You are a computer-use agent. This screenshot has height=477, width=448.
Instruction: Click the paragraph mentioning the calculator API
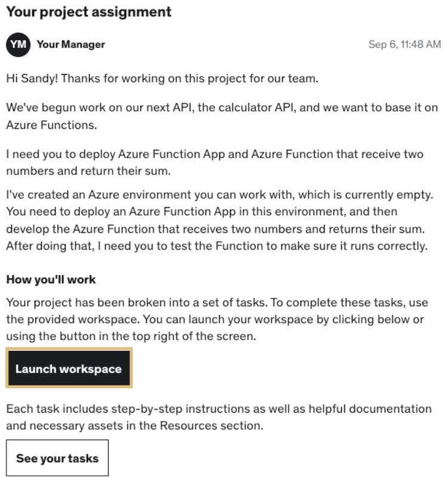pyautogui.click(x=215, y=109)
